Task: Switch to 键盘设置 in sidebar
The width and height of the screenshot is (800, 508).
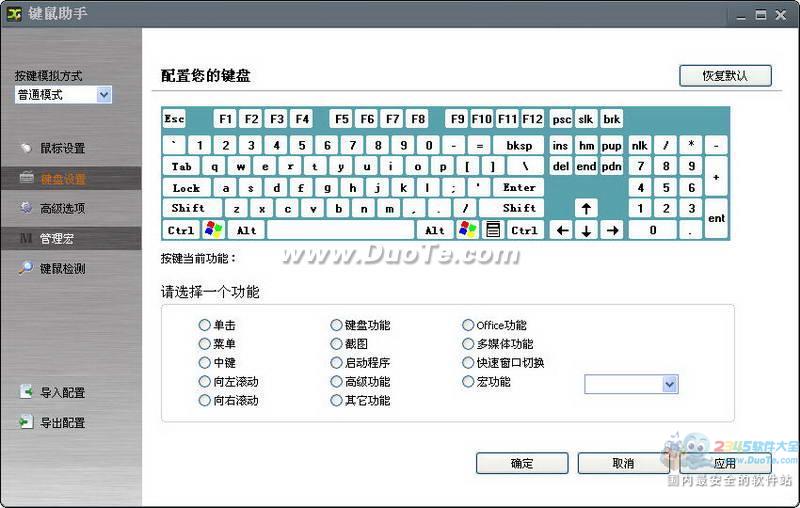Action: tap(62, 179)
